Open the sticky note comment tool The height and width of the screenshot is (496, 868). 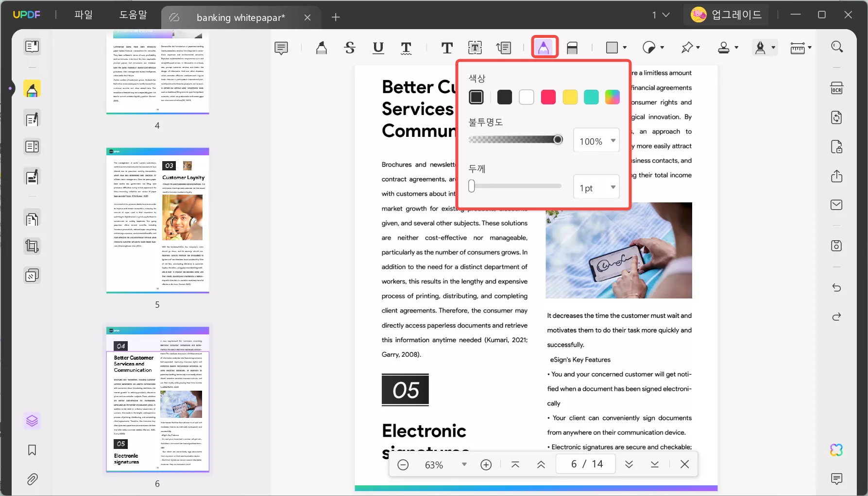tap(281, 48)
